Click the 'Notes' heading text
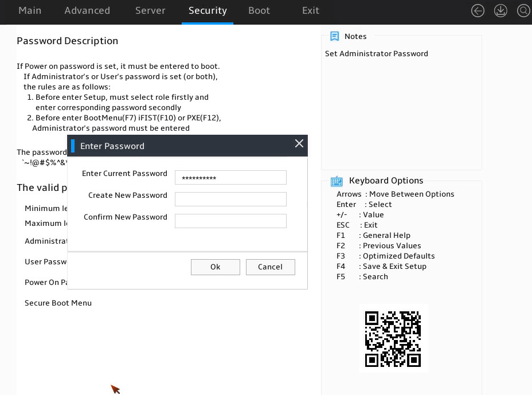The image size is (532, 395). 355,36
